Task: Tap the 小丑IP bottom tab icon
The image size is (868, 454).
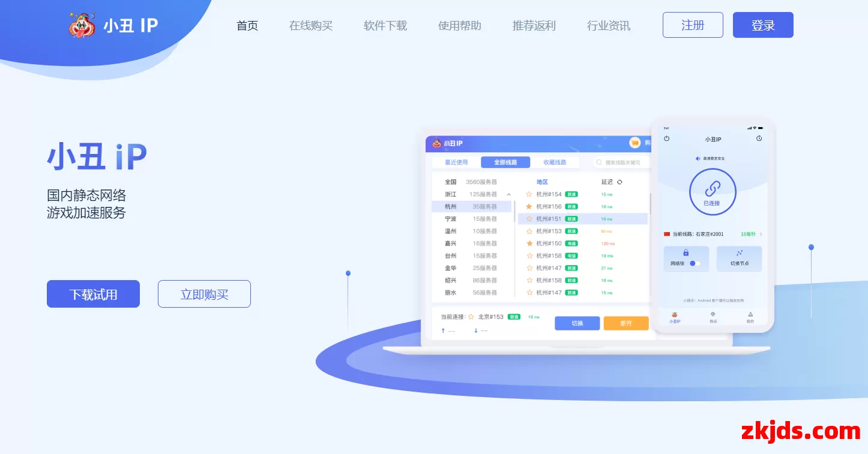Action: [674, 314]
